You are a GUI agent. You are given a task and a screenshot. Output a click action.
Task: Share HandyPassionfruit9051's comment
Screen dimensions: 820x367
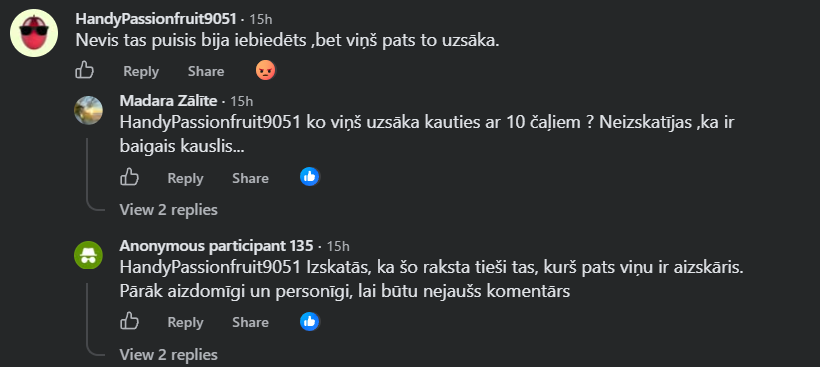(x=206, y=71)
